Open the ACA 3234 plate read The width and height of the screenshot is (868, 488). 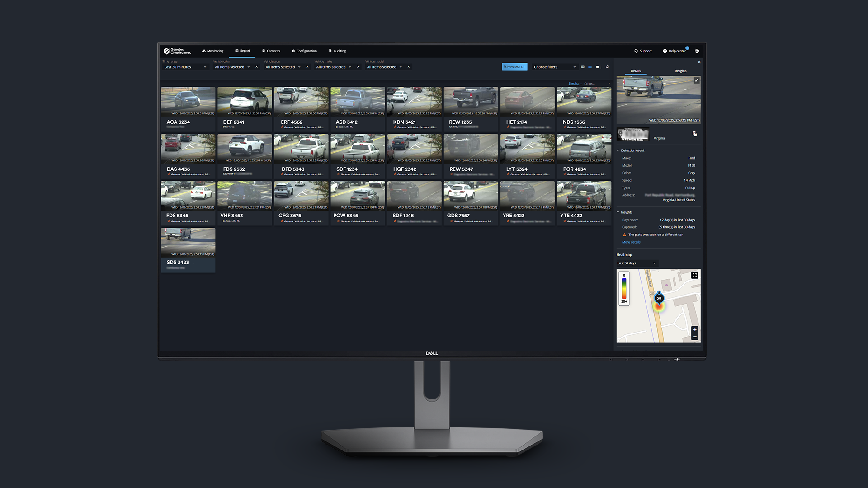[188, 109]
